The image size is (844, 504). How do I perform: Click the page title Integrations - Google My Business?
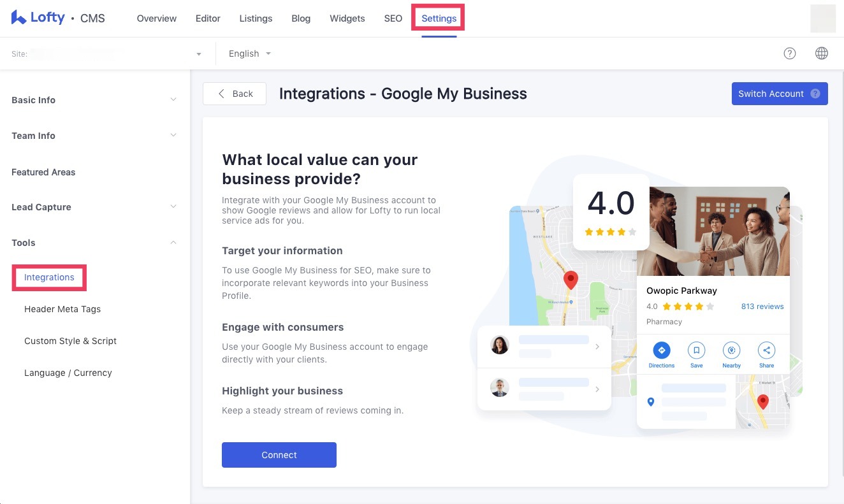(403, 94)
